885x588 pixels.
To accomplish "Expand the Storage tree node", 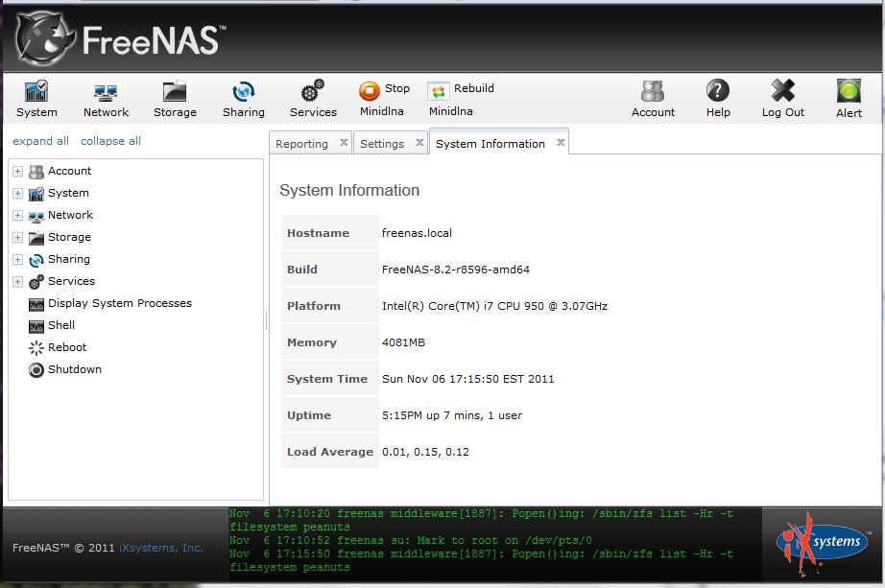I will click(17, 238).
